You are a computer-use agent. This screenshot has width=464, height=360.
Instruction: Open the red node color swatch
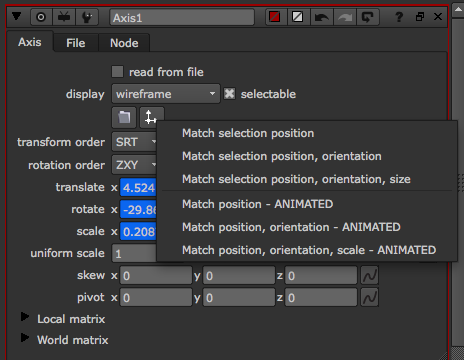[275, 17]
